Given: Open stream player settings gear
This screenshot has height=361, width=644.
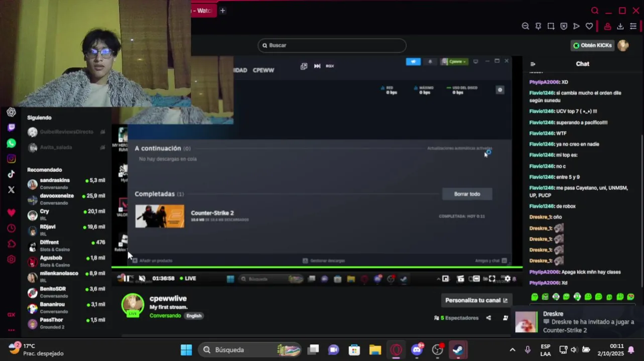Looking at the screenshot, I should pyautogui.click(x=507, y=279).
